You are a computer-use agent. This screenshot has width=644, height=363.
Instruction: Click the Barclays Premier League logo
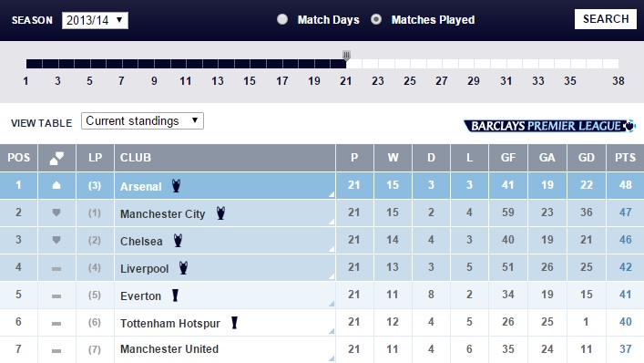pos(549,125)
